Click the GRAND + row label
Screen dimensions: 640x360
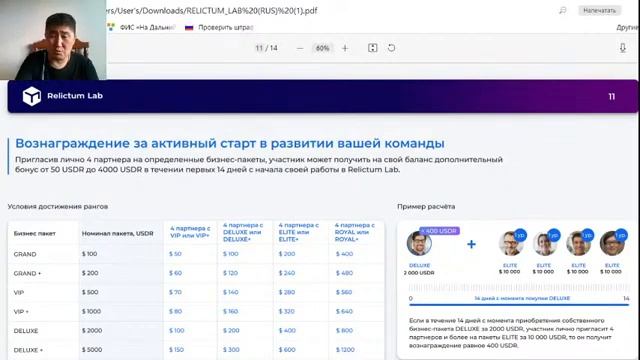[27, 273]
